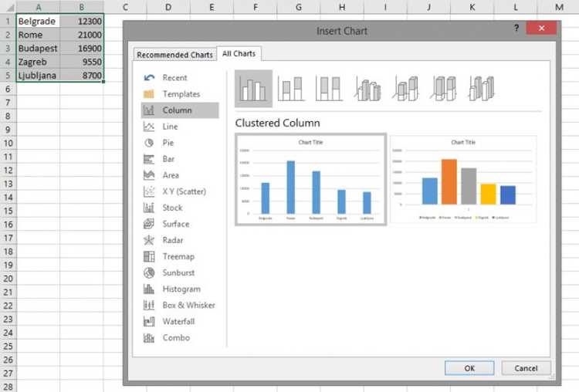Viewport: 579px width, 392px height.
Task: Select the multicolored column chart preview
Action: 463,179
